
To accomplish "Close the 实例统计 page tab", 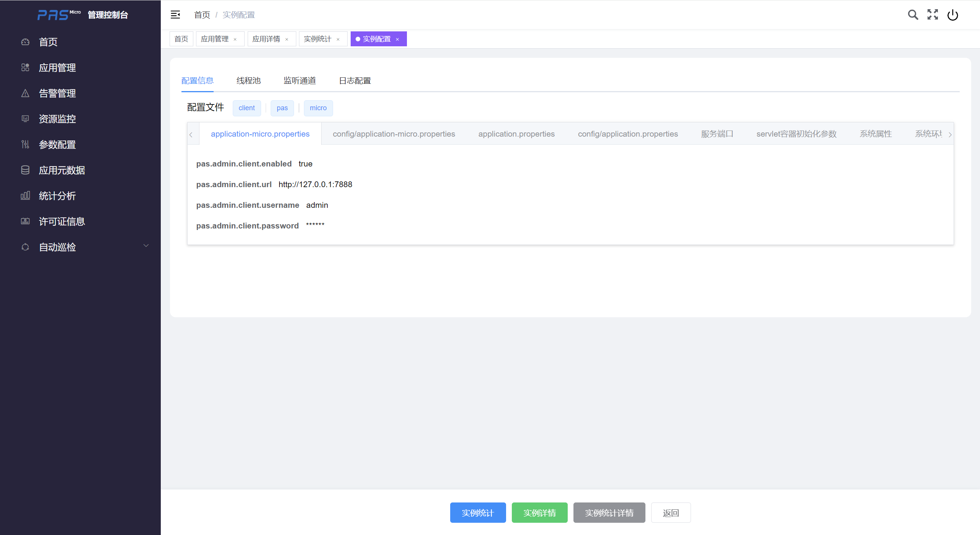I will tap(338, 39).
